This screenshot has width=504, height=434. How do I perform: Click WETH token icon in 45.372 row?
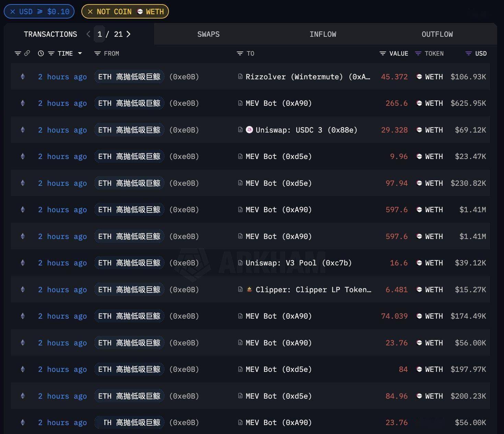pos(419,77)
